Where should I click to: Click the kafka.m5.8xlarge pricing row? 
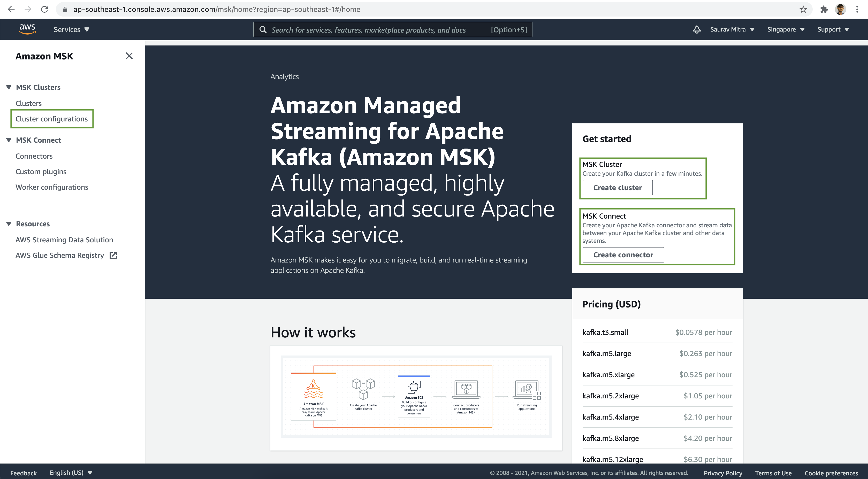click(x=657, y=438)
